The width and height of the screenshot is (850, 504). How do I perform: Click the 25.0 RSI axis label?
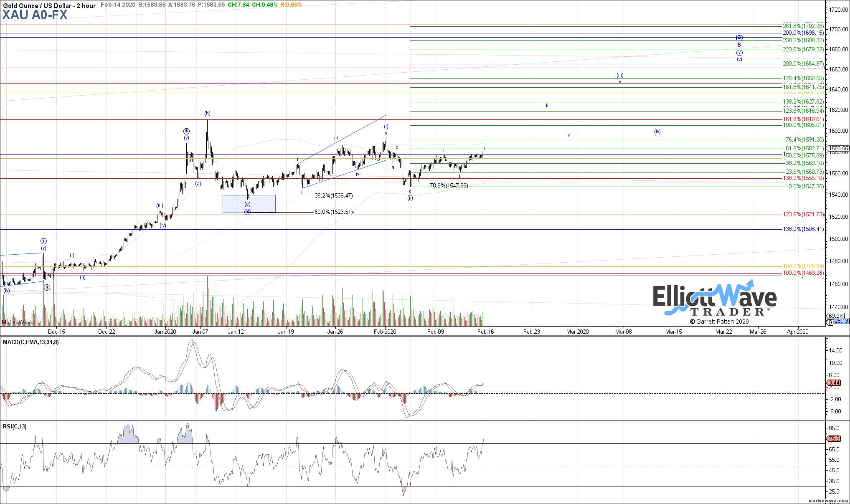834,491
